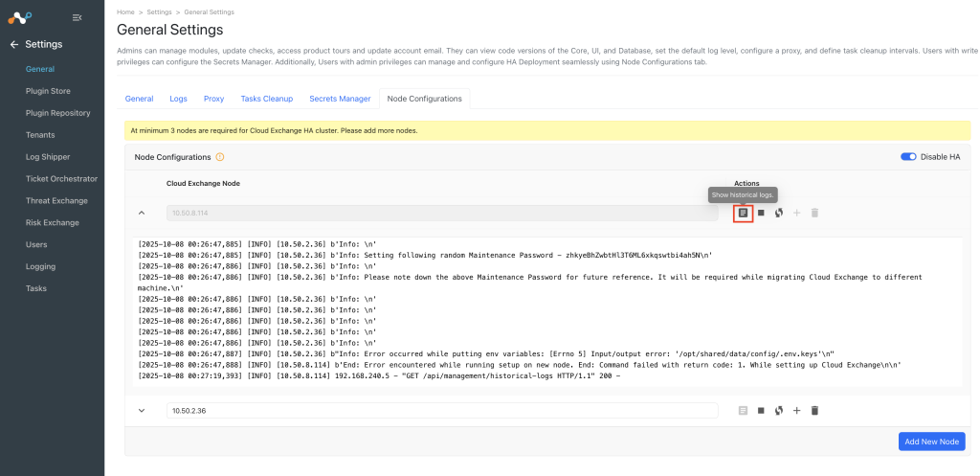980x476 pixels.
Task: Select the Node Configurations tab
Action: click(x=424, y=99)
